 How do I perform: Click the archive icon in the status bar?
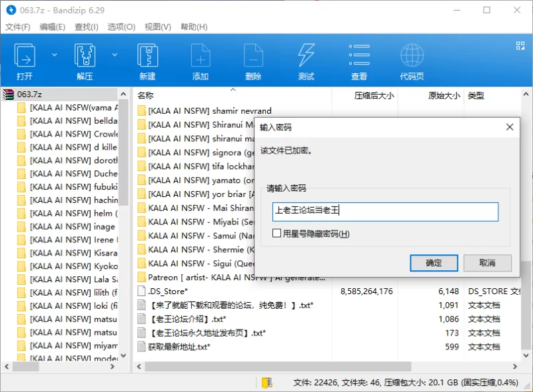point(266,383)
